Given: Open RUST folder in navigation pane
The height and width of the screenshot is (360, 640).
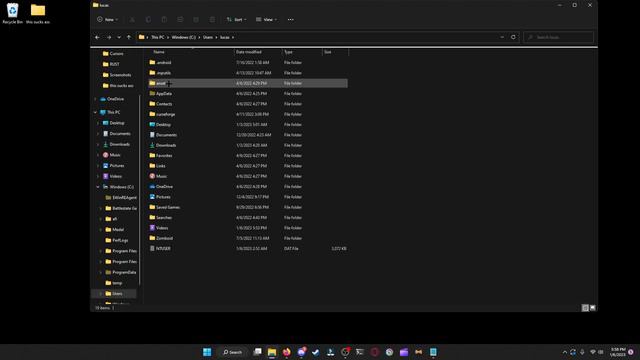Looking at the screenshot, I should click(114, 64).
